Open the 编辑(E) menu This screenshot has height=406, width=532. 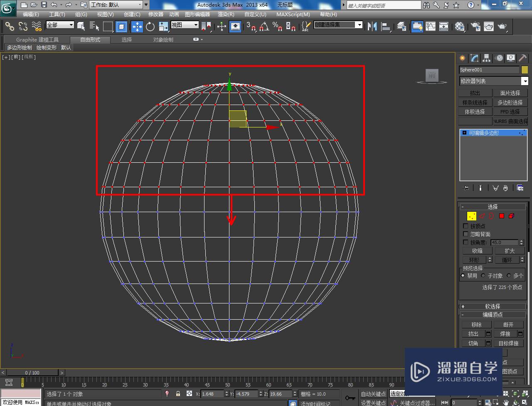31,14
